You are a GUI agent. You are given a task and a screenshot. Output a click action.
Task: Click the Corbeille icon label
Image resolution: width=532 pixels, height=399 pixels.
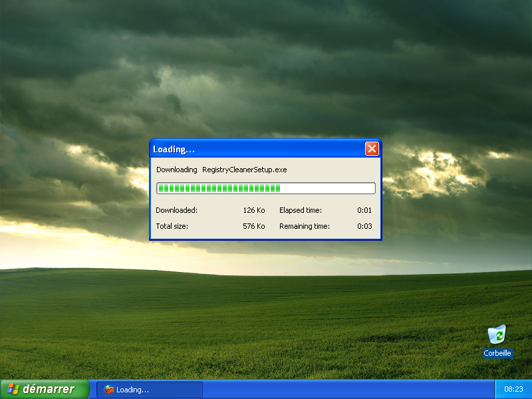pos(497,353)
